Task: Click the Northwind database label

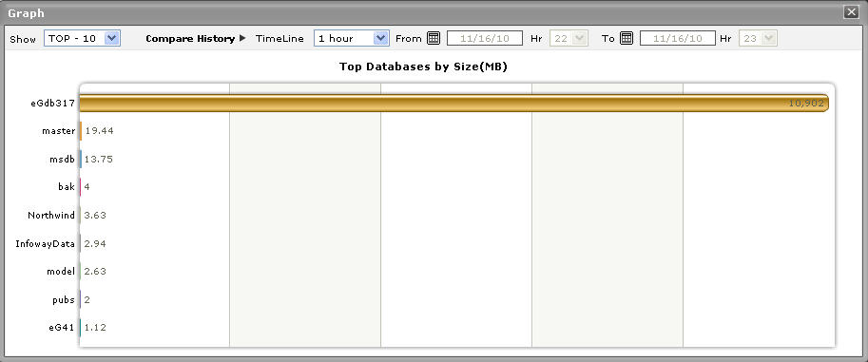Action: point(51,216)
